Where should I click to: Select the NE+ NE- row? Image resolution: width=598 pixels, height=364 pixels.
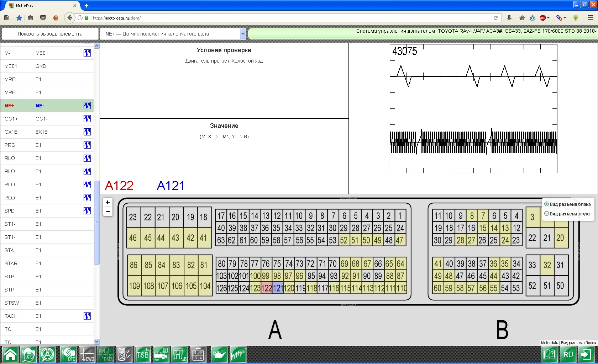(47, 106)
